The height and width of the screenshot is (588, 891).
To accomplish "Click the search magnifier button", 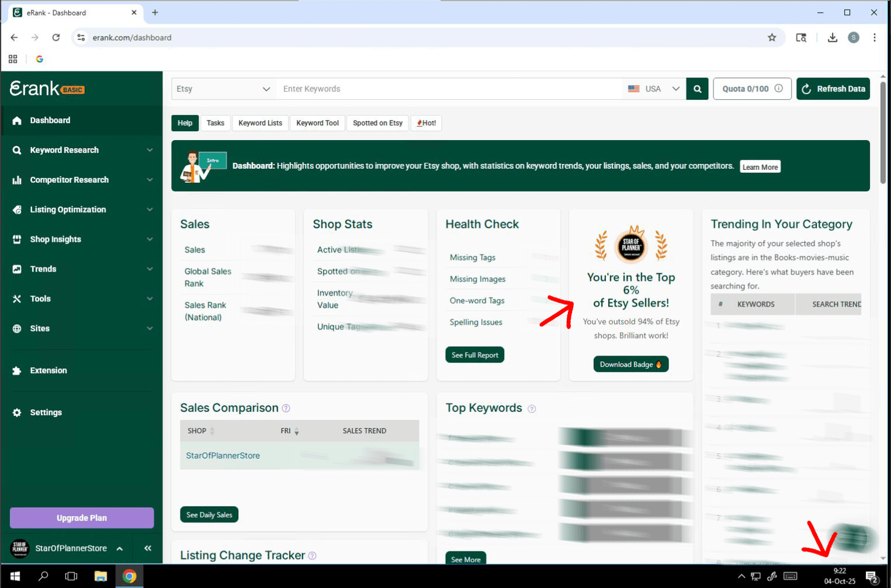I will (697, 89).
